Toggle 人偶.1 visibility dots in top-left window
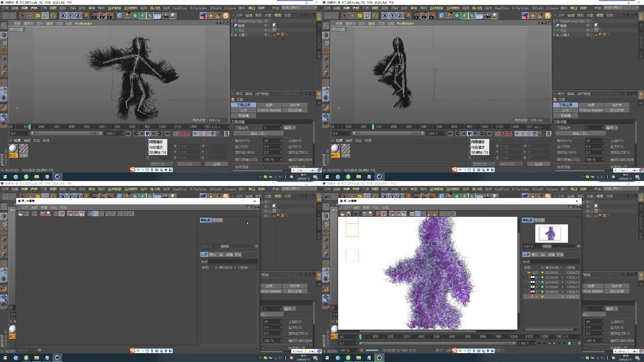 269,34
